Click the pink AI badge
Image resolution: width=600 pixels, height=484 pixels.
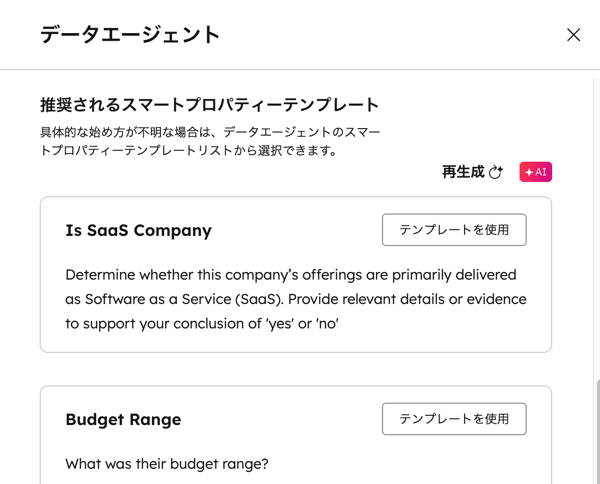coord(536,172)
